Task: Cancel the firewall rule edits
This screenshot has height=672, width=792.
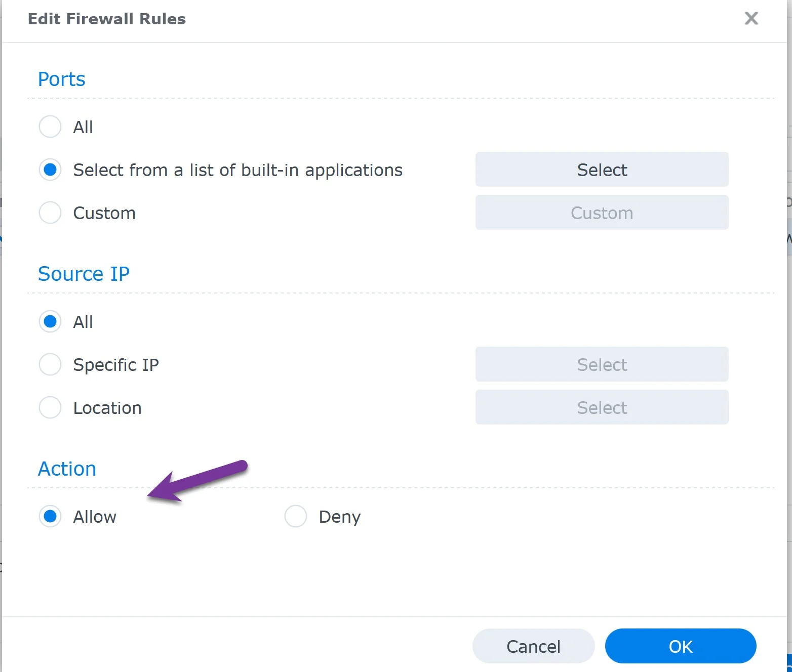Action: coord(533,646)
